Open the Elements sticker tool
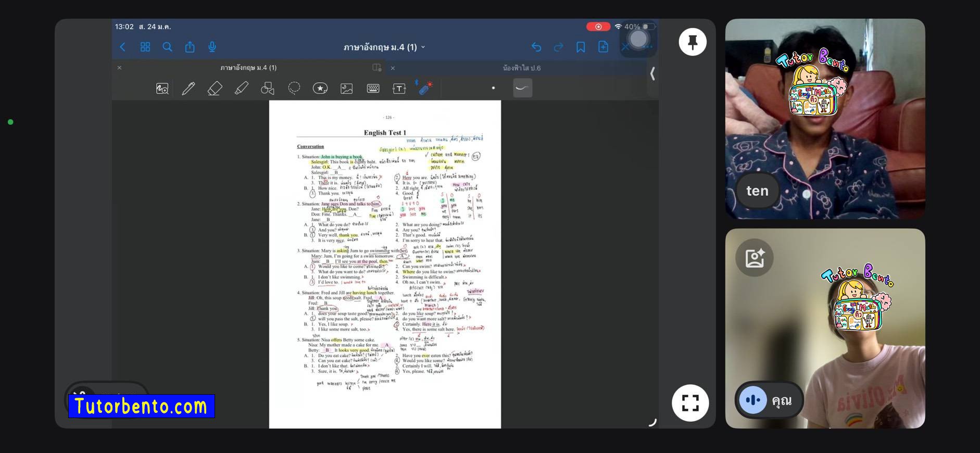The image size is (980, 453). coord(320,89)
